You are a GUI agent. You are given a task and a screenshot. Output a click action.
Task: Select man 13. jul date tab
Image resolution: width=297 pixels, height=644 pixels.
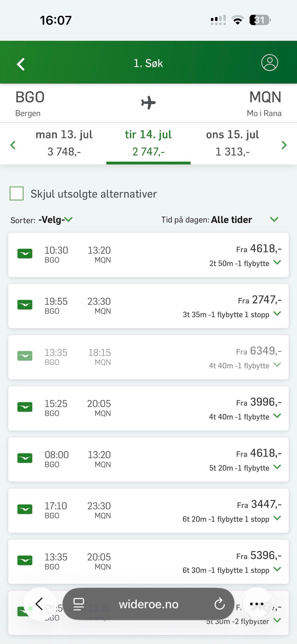tap(64, 143)
